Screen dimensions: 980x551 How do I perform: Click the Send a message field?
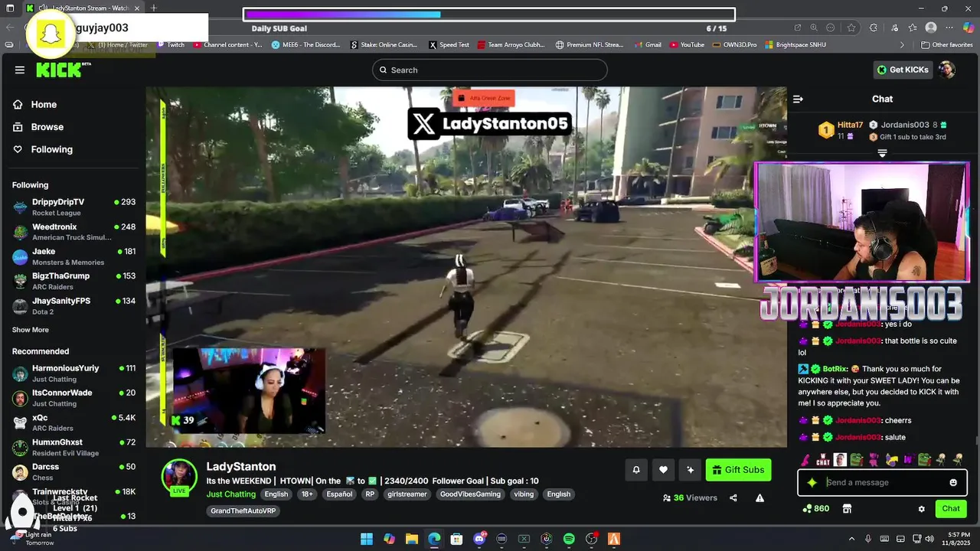point(882,482)
